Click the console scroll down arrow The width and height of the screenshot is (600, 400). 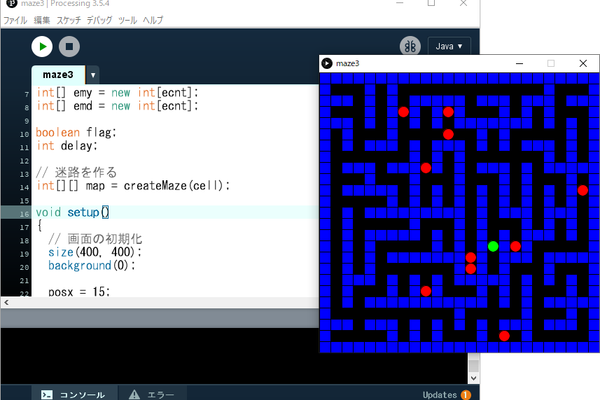point(473,378)
